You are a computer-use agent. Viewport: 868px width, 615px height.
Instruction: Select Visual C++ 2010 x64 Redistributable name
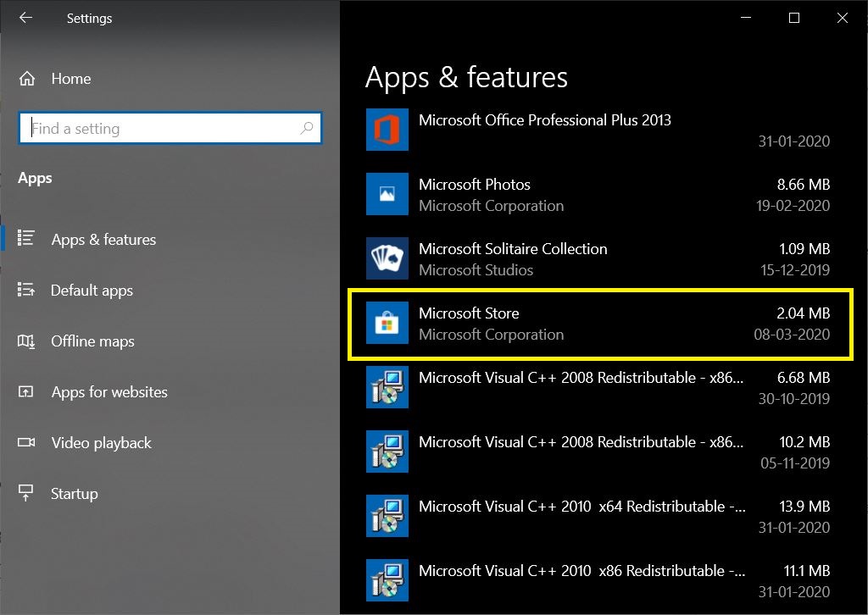click(581, 506)
